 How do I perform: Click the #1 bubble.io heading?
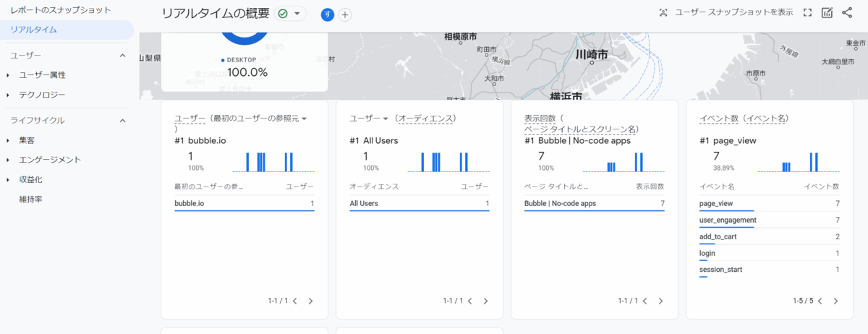pos(200,140)
